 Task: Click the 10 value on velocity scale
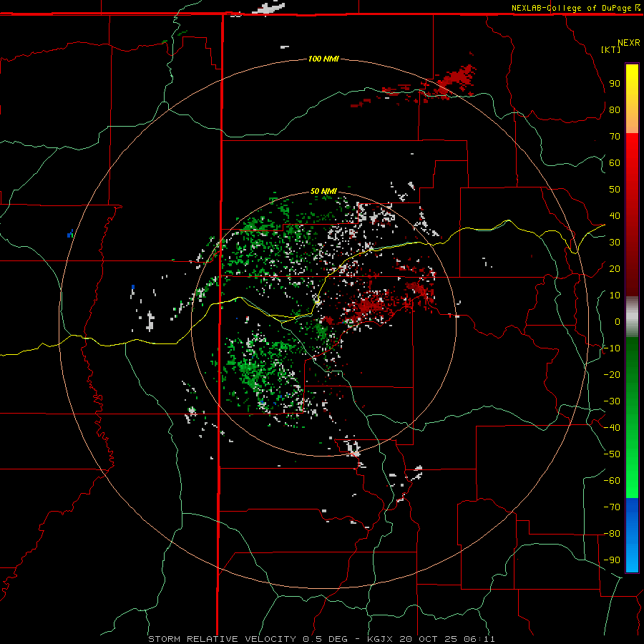[615, 296]
